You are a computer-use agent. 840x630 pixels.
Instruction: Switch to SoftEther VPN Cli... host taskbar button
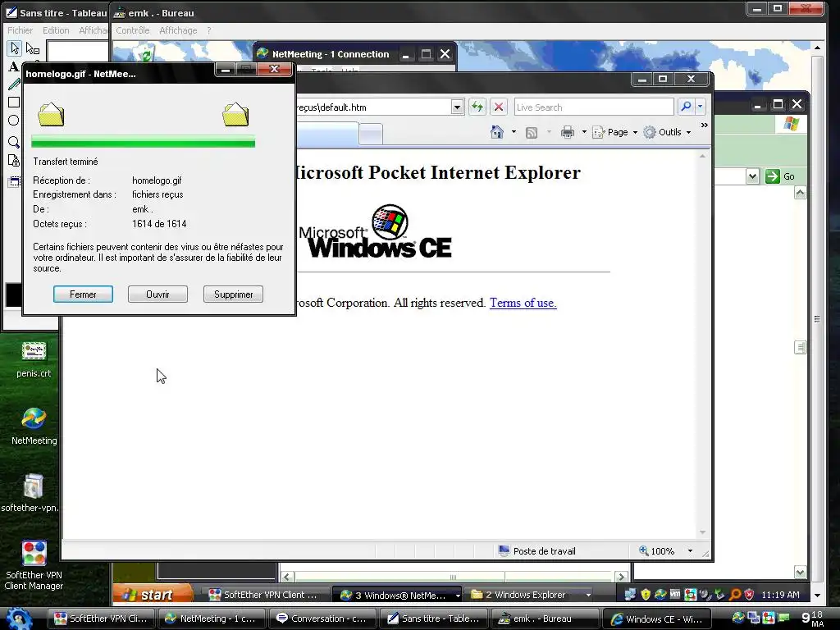point(102,619)
